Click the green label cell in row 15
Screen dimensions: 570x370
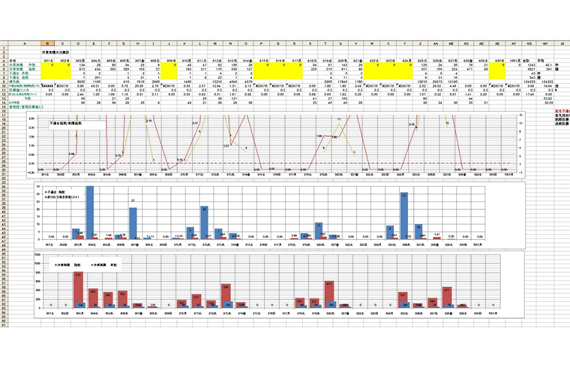click(26, 107)
